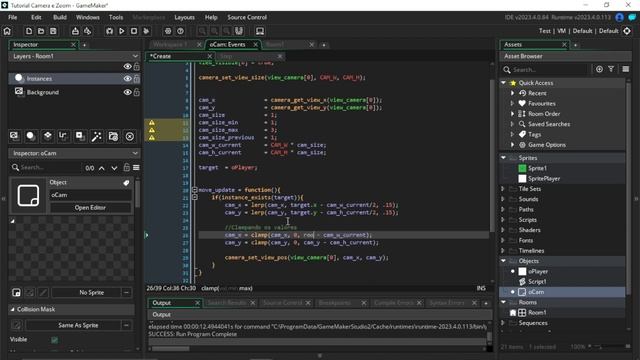Expand the Tile Sets folder
Screen dimensions: 640x360
(x=503, y=189)
